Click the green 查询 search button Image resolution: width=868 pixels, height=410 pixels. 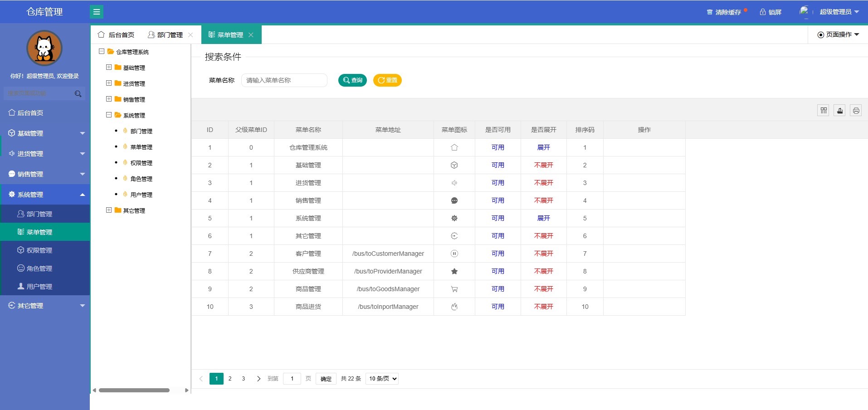(x=352, y=80)
